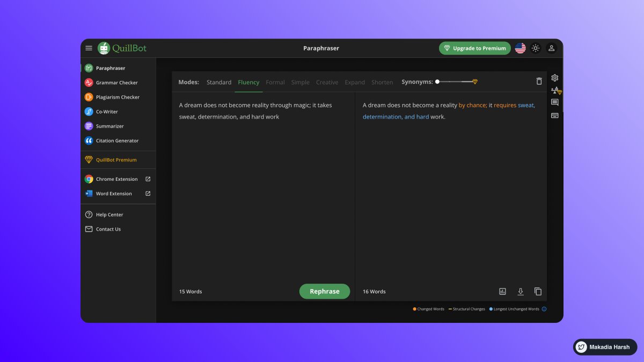This screenshot has height=362, width=644.
Task: Clear input text with trash icon
Action: click(539, 80)
